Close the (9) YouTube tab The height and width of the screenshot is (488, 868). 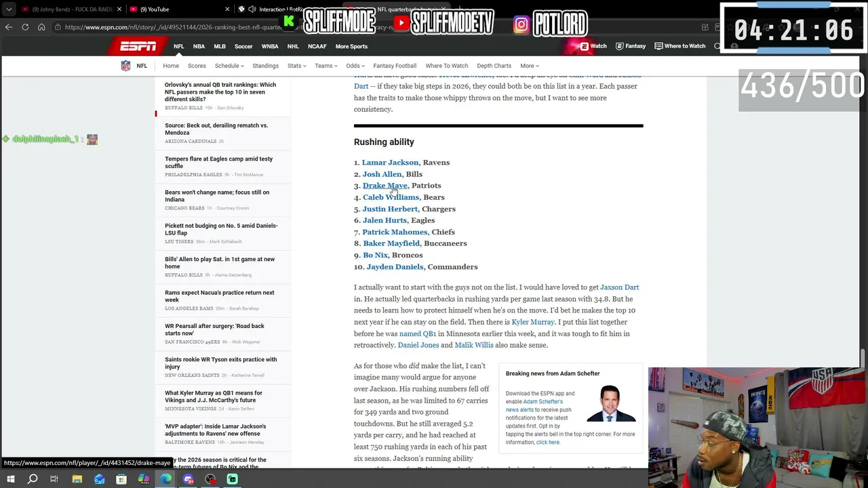[227, 9]
